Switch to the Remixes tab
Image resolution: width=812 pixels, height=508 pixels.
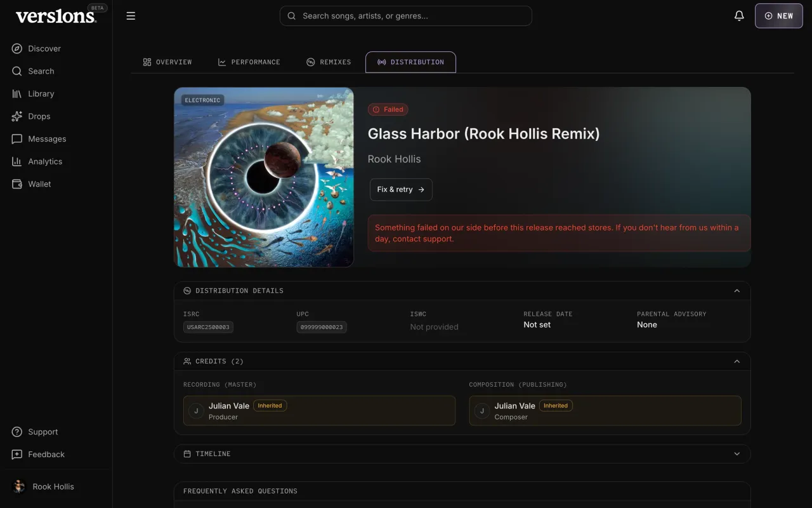pos(329,62)
